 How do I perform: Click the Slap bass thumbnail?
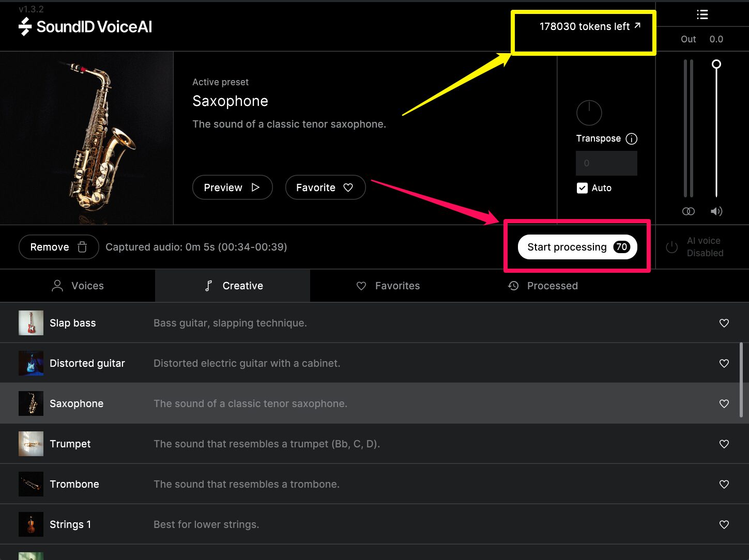(x=31, y=323)
